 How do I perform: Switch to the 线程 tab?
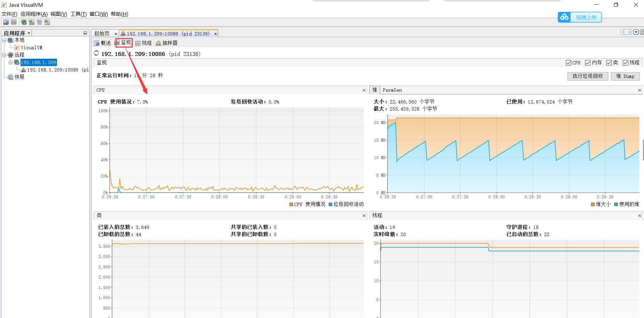143,43
